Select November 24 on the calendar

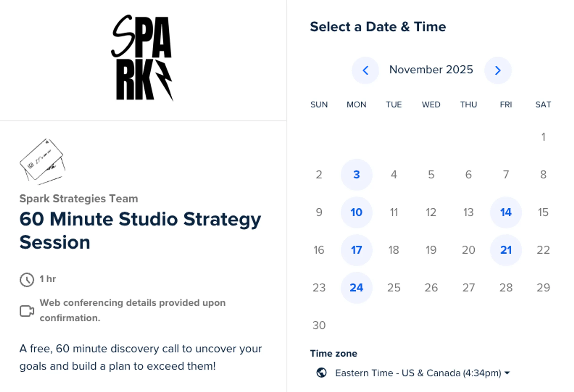tap(356, 287)
